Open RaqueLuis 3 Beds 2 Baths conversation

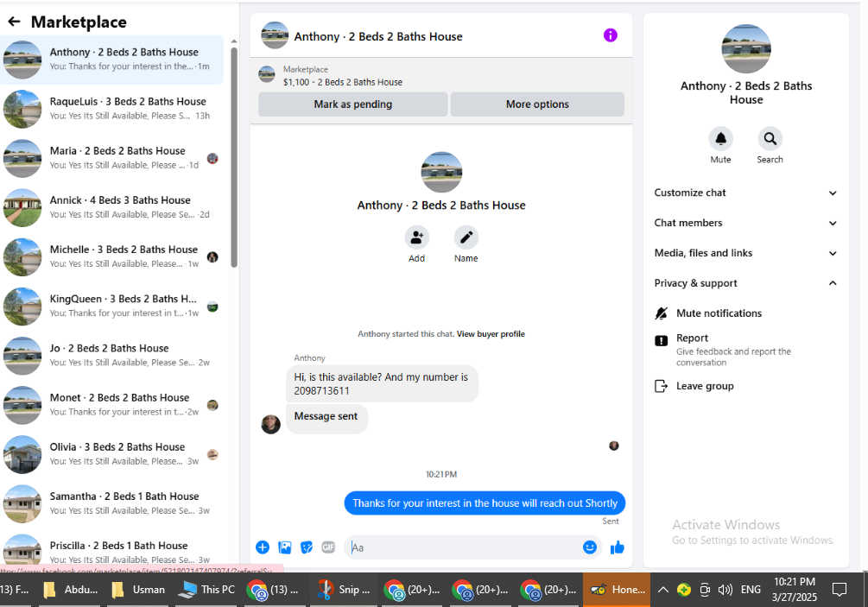point(111,109)
